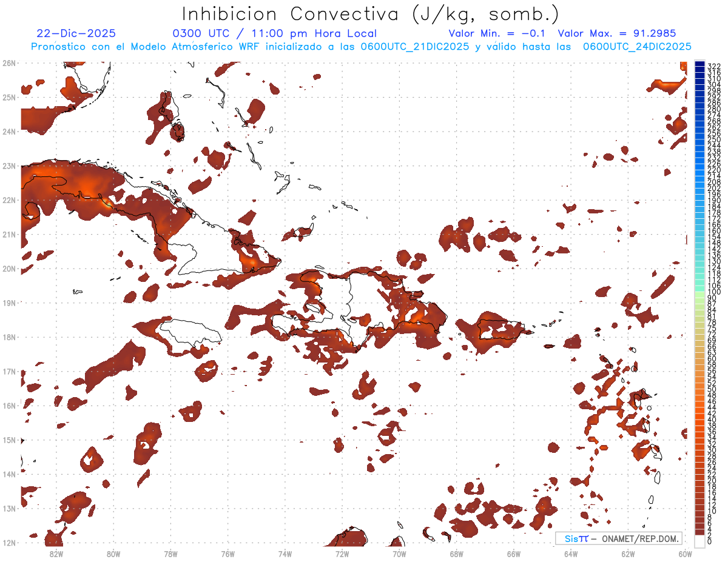
Task: Click the '24N' latitude axis label
Action: tap(8, 132)
